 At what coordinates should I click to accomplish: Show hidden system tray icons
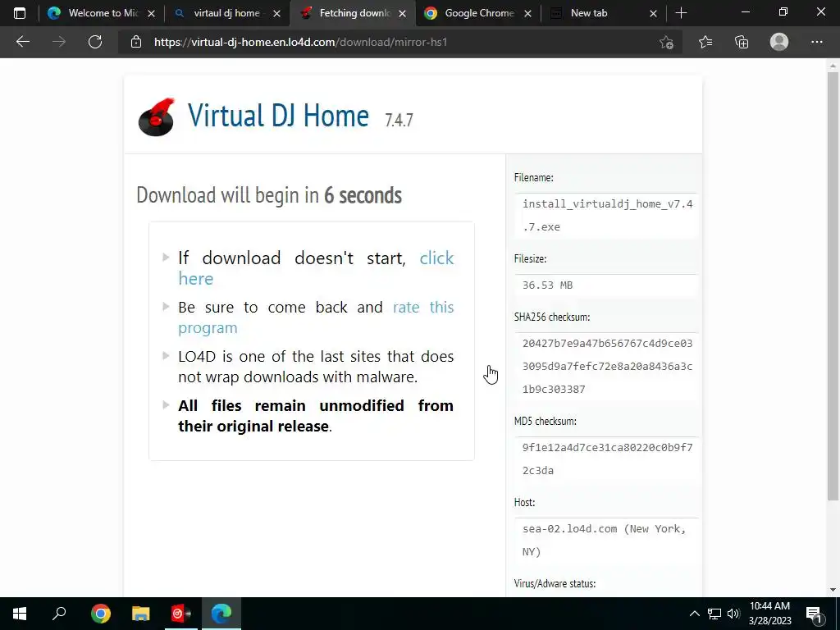pyautogui.click(x=694, y=614)
